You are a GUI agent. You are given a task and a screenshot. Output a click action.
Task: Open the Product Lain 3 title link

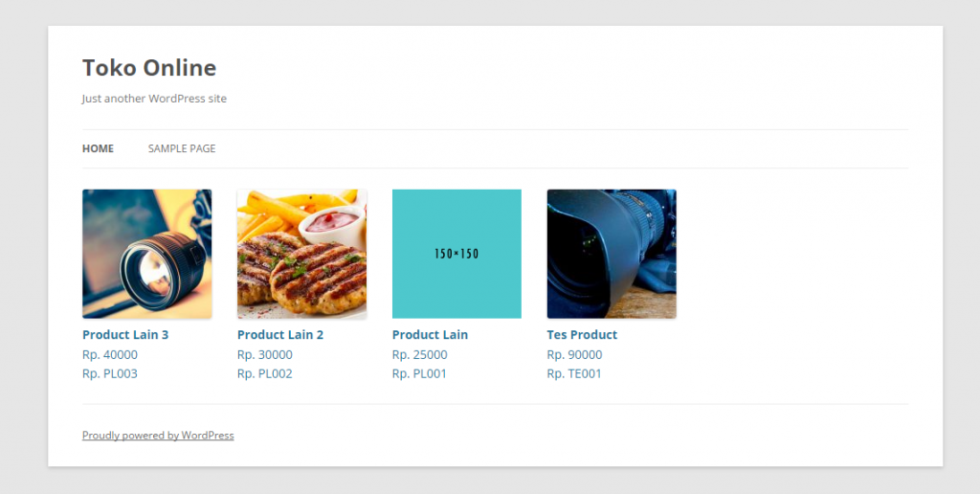coord(125,334)
